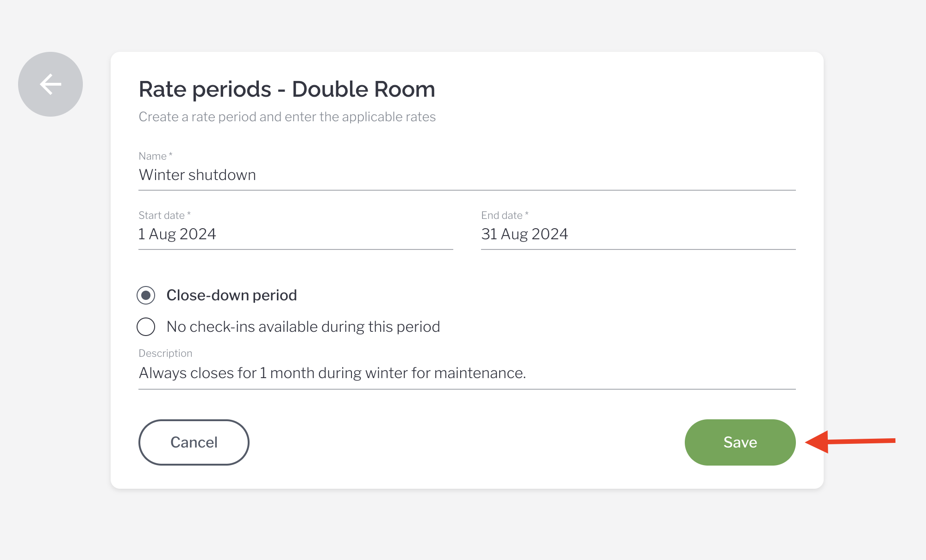
Task: Open the End date picker field
Action: [x=638, y=234]
